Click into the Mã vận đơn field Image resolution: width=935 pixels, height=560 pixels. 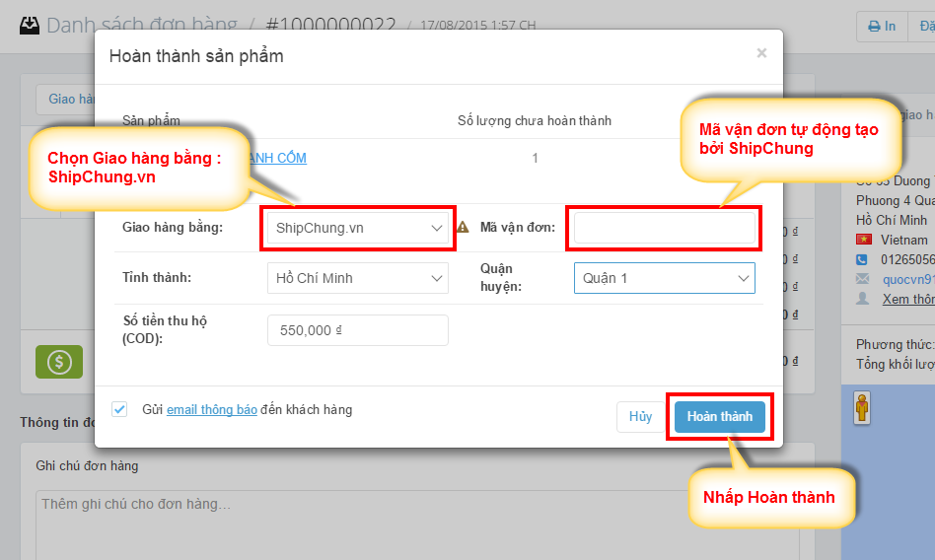(665, 228)
